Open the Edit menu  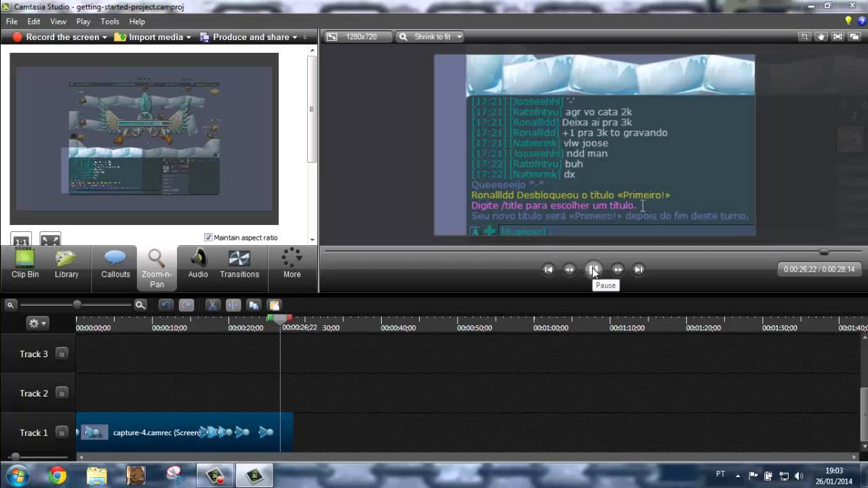pos(34,22)
